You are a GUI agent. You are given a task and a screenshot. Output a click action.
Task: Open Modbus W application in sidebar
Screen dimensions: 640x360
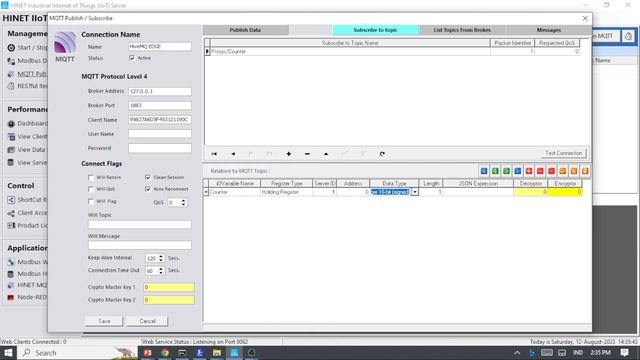(27, 262)
